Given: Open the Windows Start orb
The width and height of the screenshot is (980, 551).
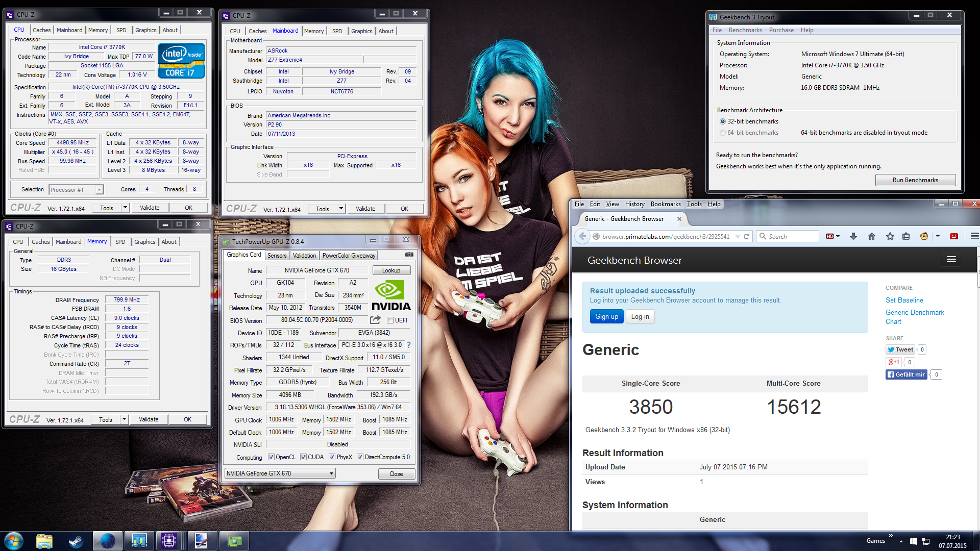Looking at the screenshot, I should point(14,541).
